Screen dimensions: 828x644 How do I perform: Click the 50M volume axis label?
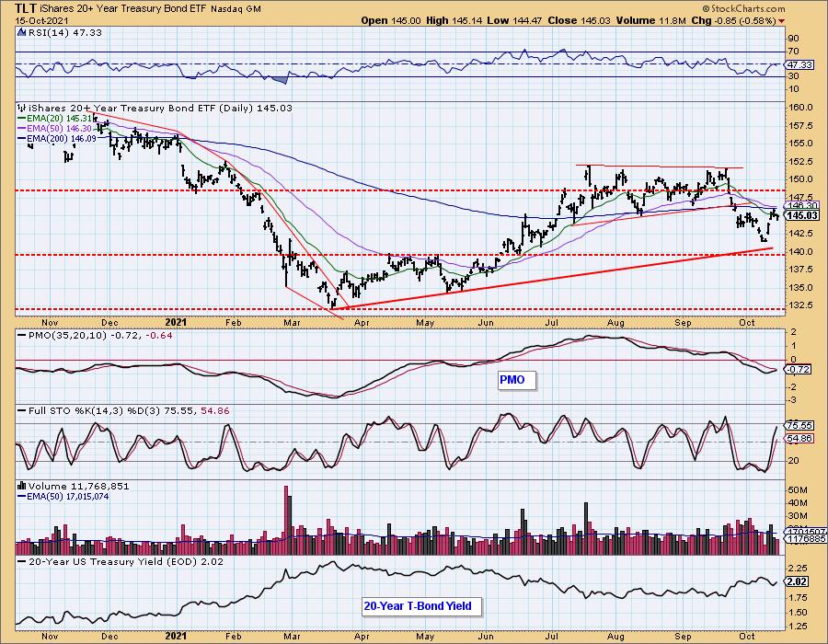click(798, 490)
